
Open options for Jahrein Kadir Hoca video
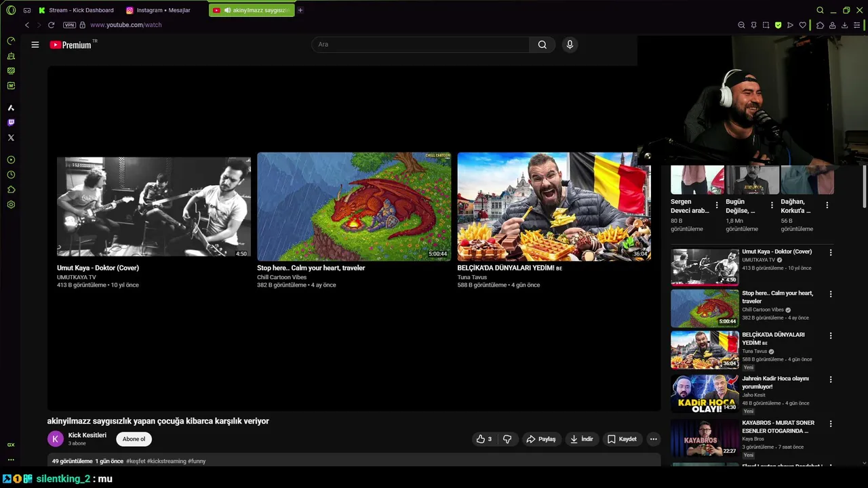click(x=831, y=380)
